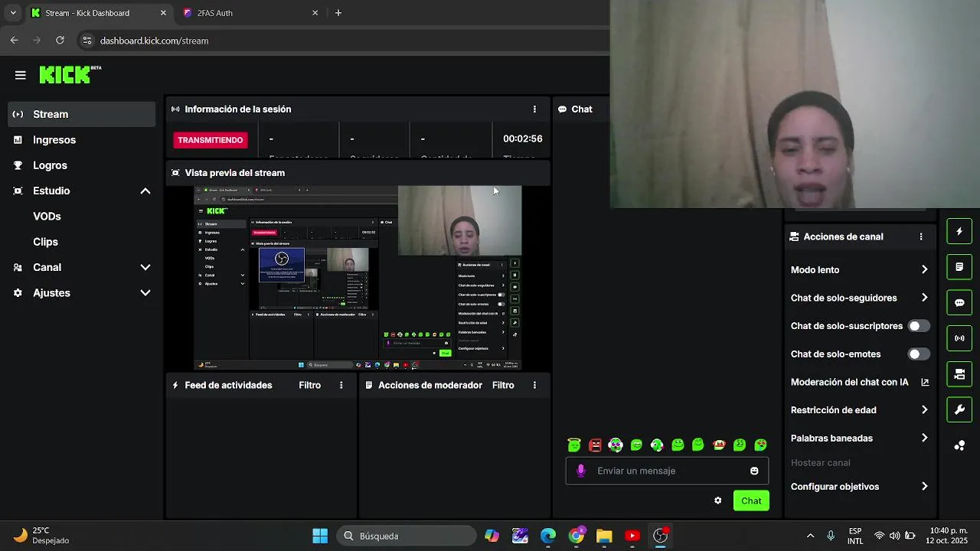Viewport: 980px width, 551px height.
Task: Open Filtro in Feed de actividades
Action: pos(310,386)
